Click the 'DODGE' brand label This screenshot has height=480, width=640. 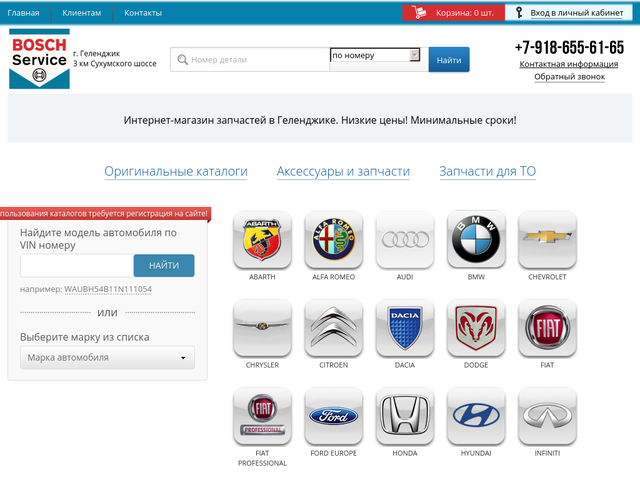pos(476,365)
